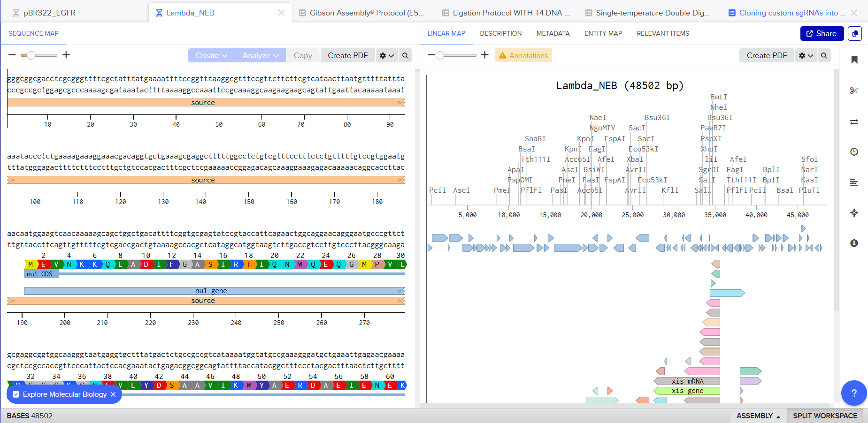Zoom out the linear map with minus
This screenshot has width=868, height=423.
pos(431,55)
